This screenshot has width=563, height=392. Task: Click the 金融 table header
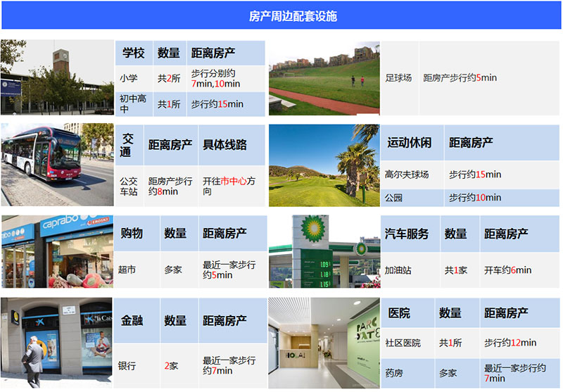[132, 320]
